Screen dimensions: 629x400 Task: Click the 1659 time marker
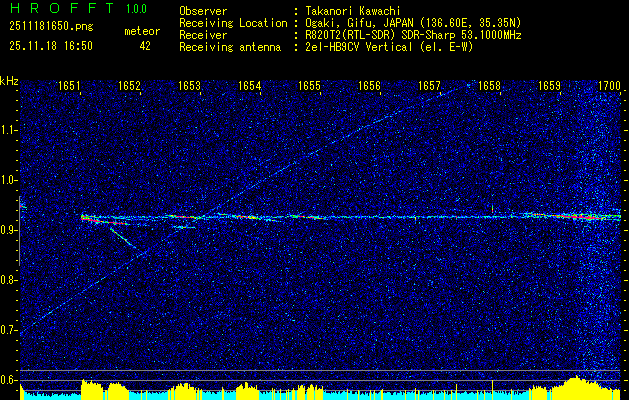click(x=549, y=85)
